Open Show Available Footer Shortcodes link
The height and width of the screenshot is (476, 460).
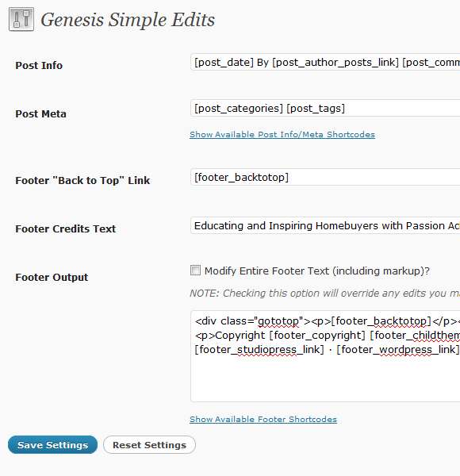click(x=263, y=419)
